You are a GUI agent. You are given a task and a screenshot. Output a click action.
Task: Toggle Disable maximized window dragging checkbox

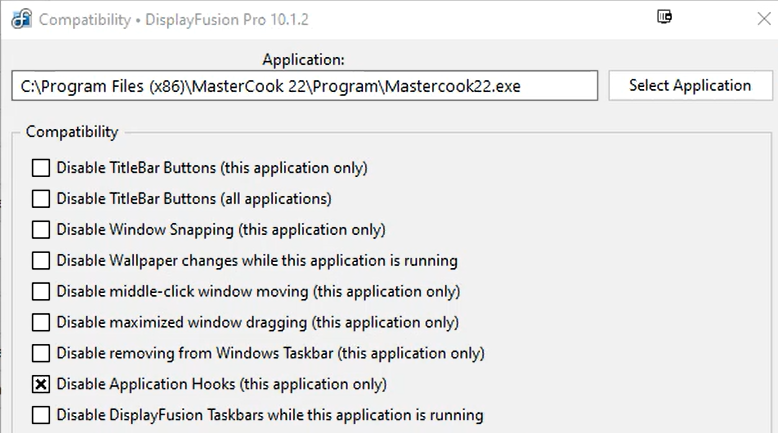pyautogui.click(x=41, y=322)
